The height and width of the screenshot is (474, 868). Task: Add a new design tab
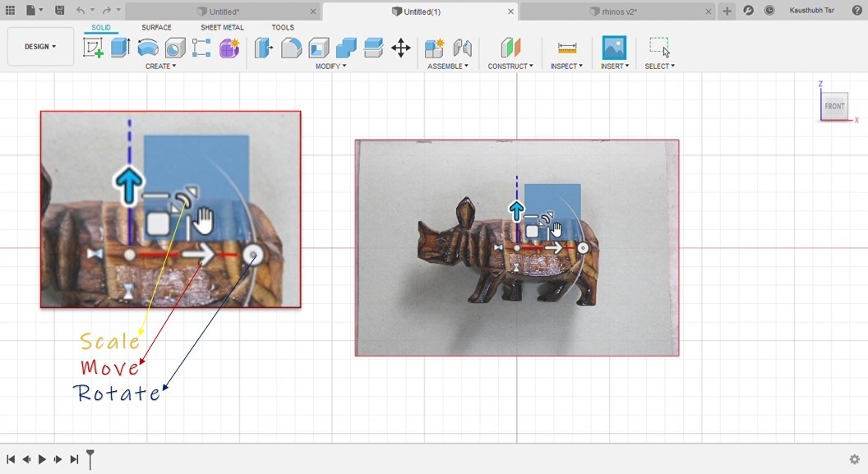point(727,11)
